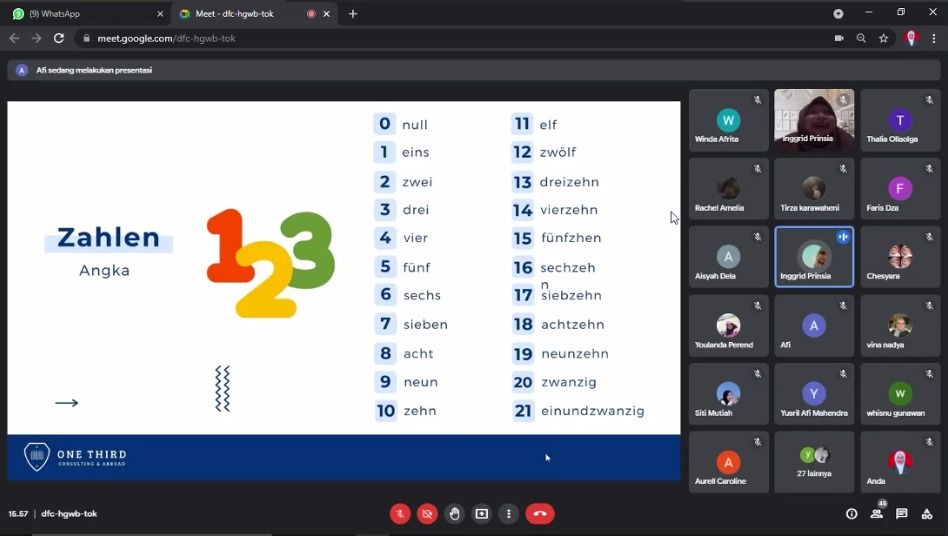Open the in-call chat panel
Image resolution: width=948 pixels, height=536 pixels.
pos(901,514)
